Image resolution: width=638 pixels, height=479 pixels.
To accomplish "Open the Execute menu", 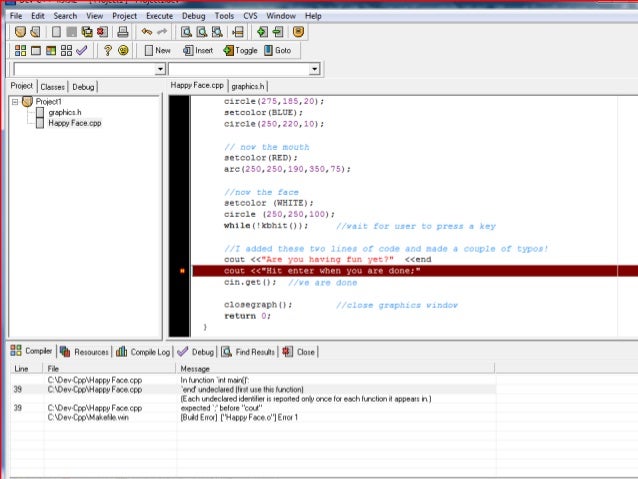I will click(x=159, y=16).
